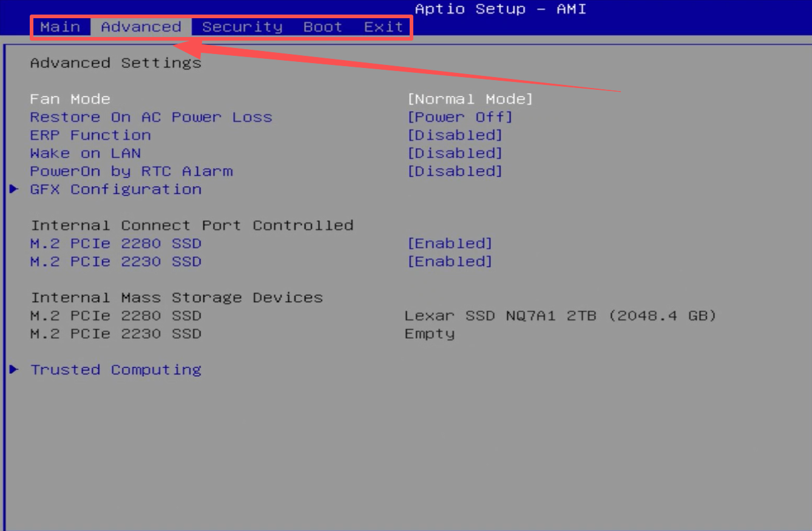The height and width of the screenshot is (531, 812).
Task: Go to the Boot tab
Action: (323, 27)
